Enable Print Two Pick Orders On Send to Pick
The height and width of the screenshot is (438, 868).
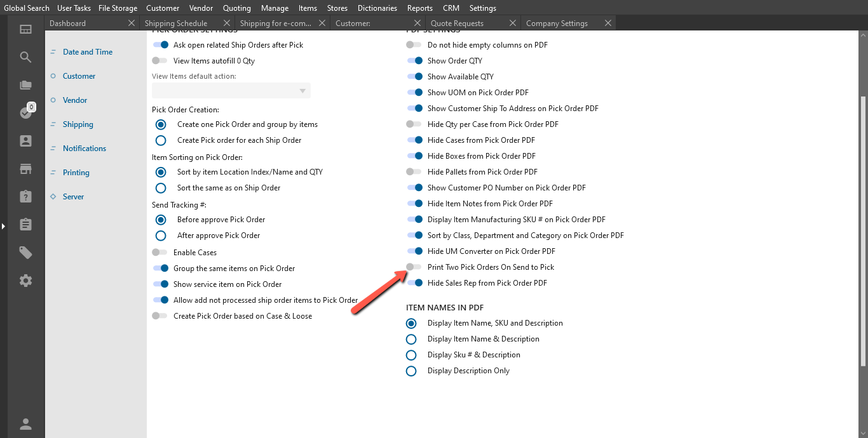coord(414,267)
